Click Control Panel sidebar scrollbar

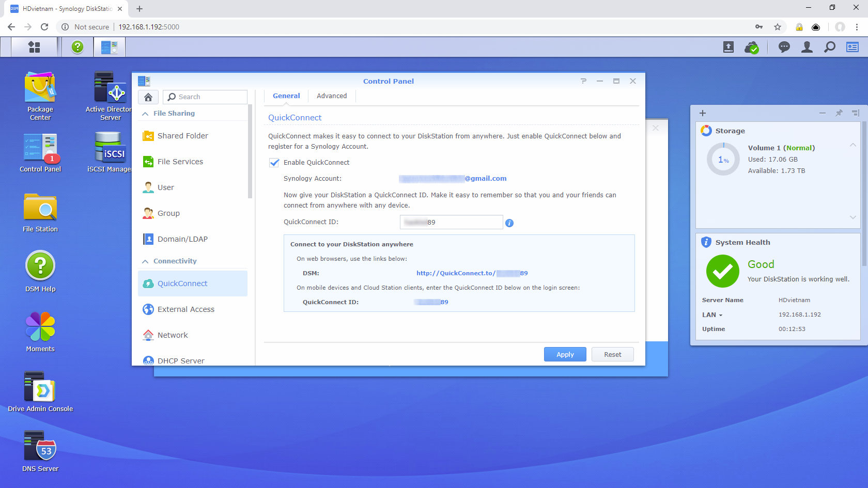point(250,151)
